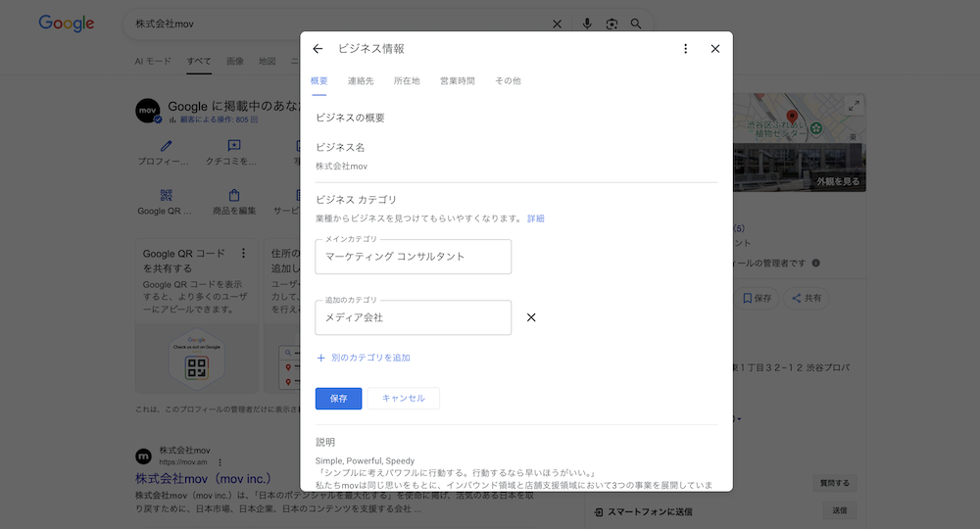Remove the メディア会社 additional category
980x529 pixels.
pyautogui.click(x=531, y=317)
